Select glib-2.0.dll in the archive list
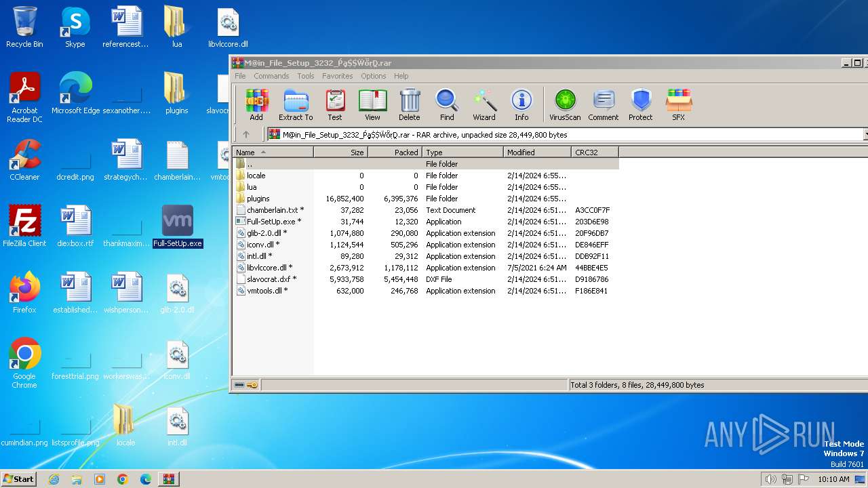The height and width of the screenshot is (488, 868). point(425,233)
